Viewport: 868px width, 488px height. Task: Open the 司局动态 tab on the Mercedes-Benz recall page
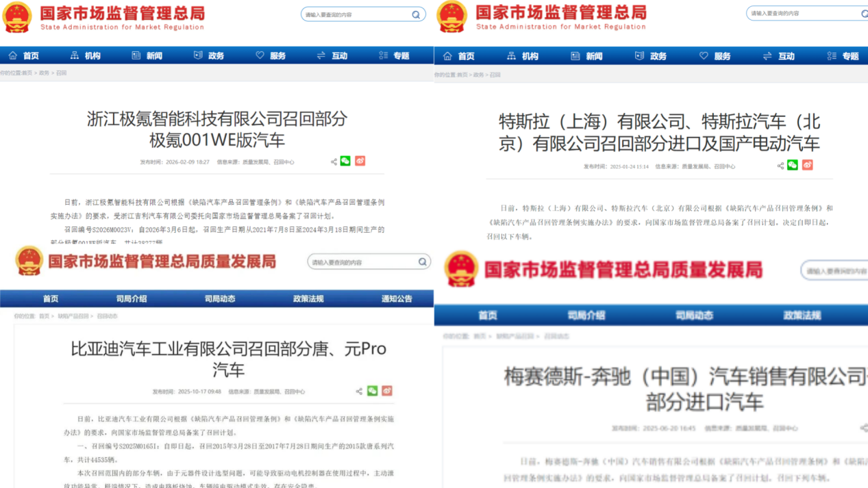point(694,316)
